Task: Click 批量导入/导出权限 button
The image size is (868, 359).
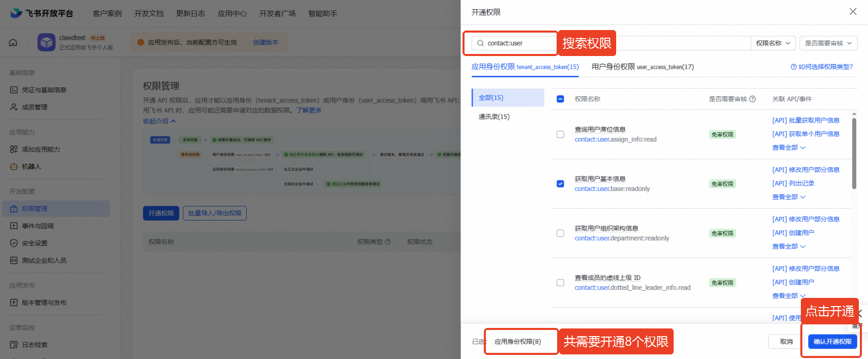Action: [215, 213]
